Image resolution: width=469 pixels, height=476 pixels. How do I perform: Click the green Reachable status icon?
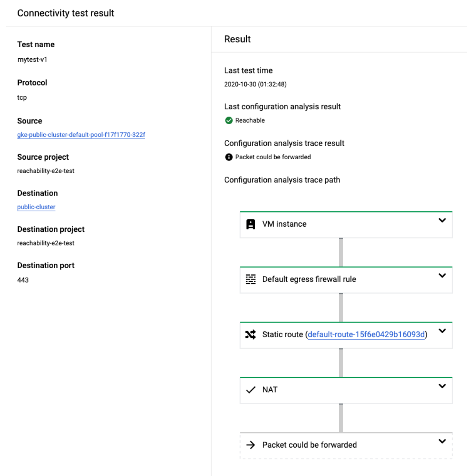(229, 120)
